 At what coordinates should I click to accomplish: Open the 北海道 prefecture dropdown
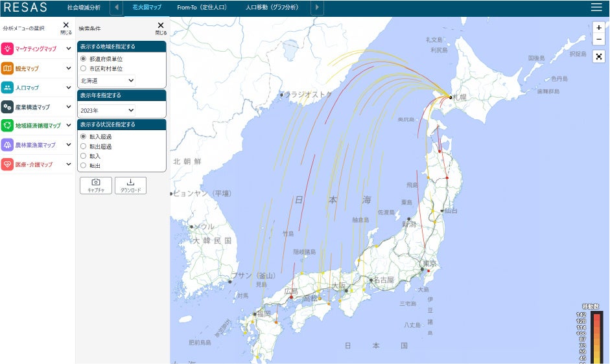point(107,80)
